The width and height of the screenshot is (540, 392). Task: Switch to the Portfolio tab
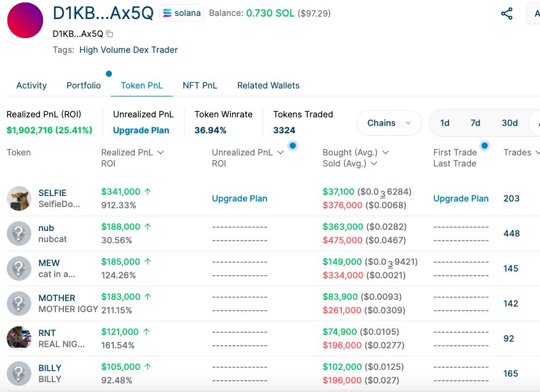84,85
